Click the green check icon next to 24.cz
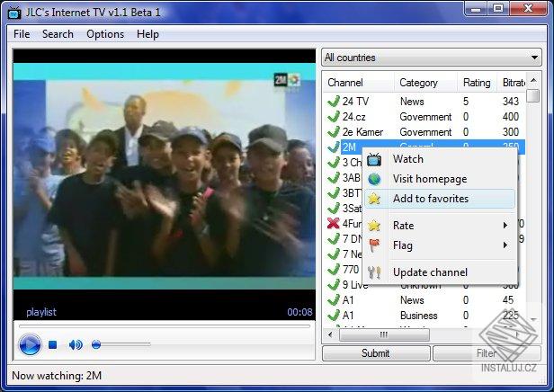Screen dimensions: 554x392 coord(333,117)
